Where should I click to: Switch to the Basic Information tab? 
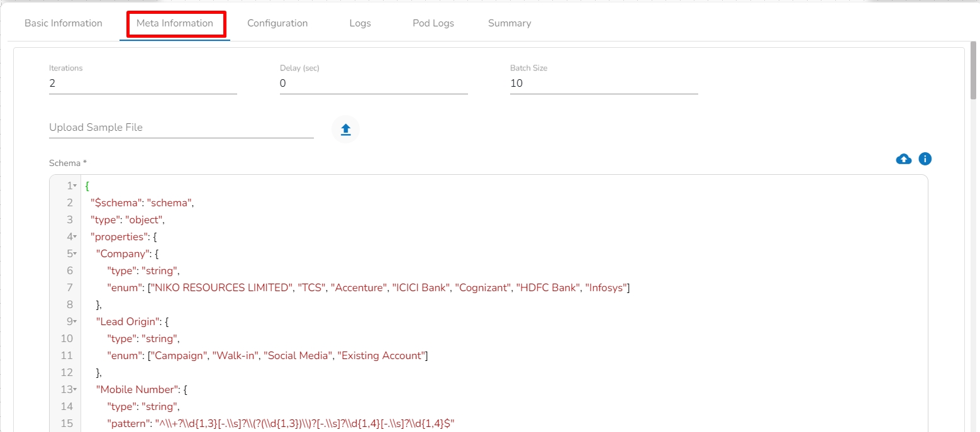tap(64, 23)
